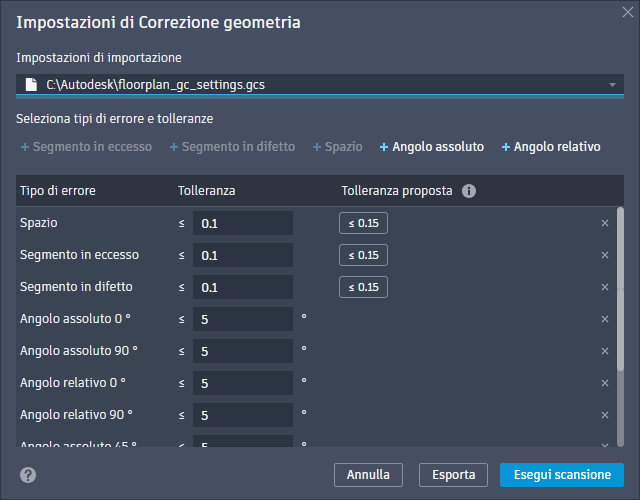Remove the Spazio error row
Viewport: 640px width, 500px height.
tap(605, 223)
